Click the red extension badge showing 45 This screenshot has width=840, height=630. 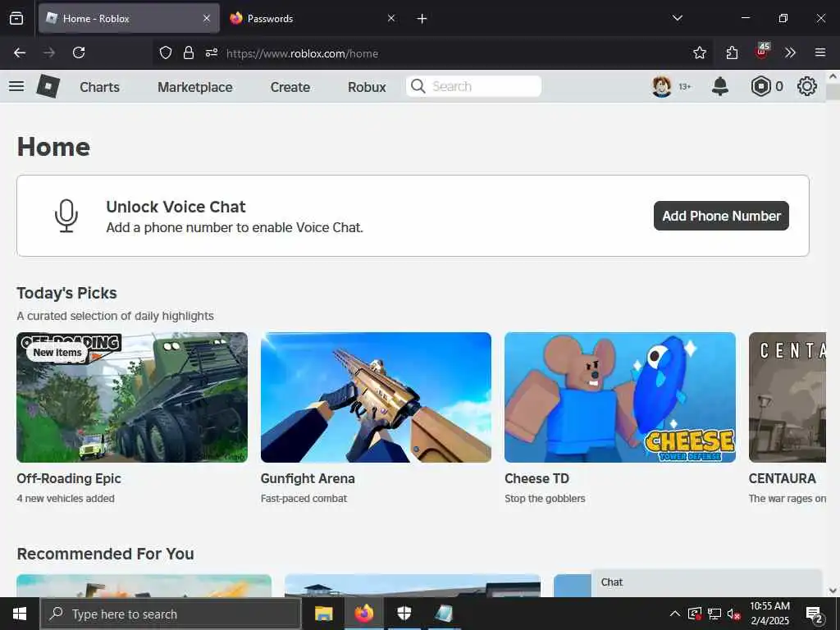(x=762, y=52)
